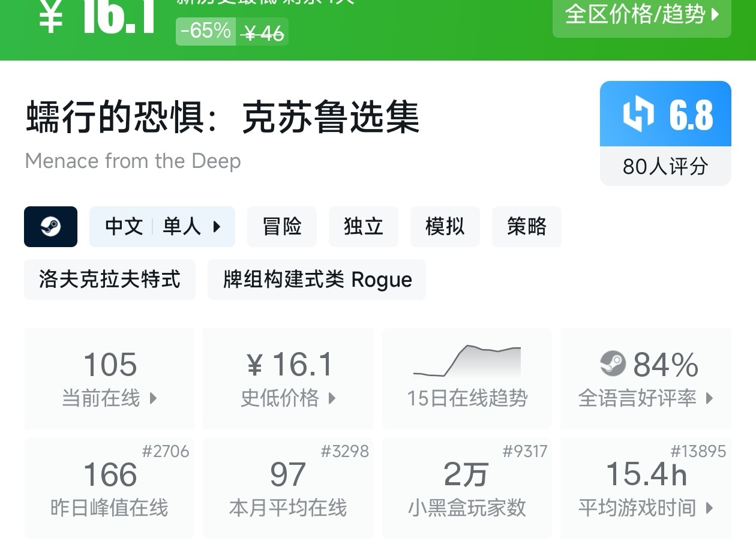Tap the #2706 rank label
756x553 pixels.
tap(166, 452)
